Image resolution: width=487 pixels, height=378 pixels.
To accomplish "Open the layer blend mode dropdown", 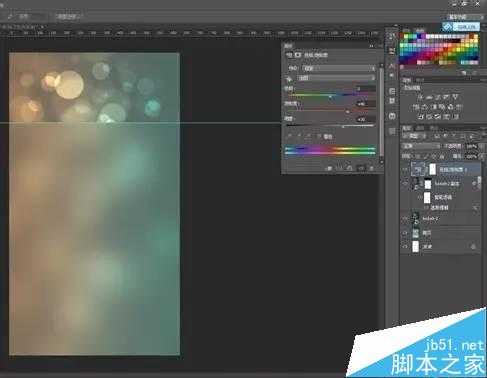I will 421,146.
